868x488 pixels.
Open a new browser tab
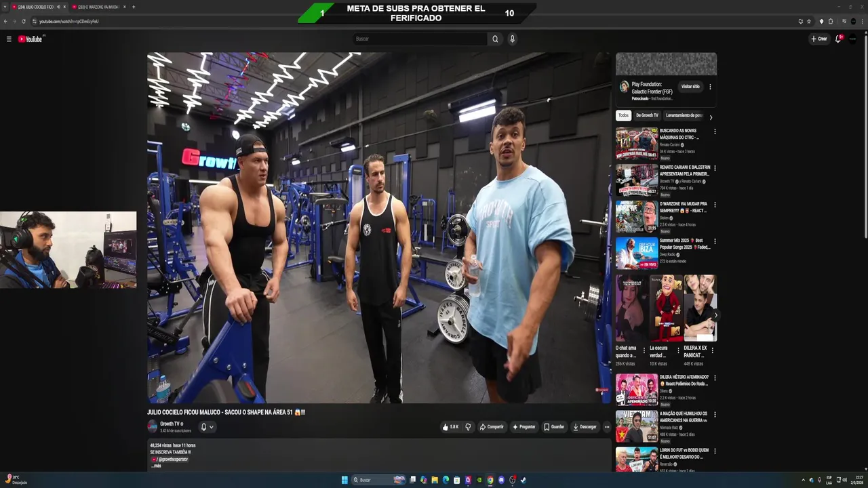[x=134, y=7]
